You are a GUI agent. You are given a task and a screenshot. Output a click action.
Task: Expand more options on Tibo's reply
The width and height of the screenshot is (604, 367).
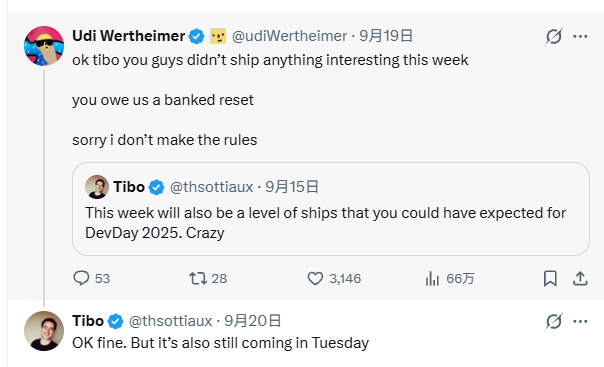click(580, 321)
